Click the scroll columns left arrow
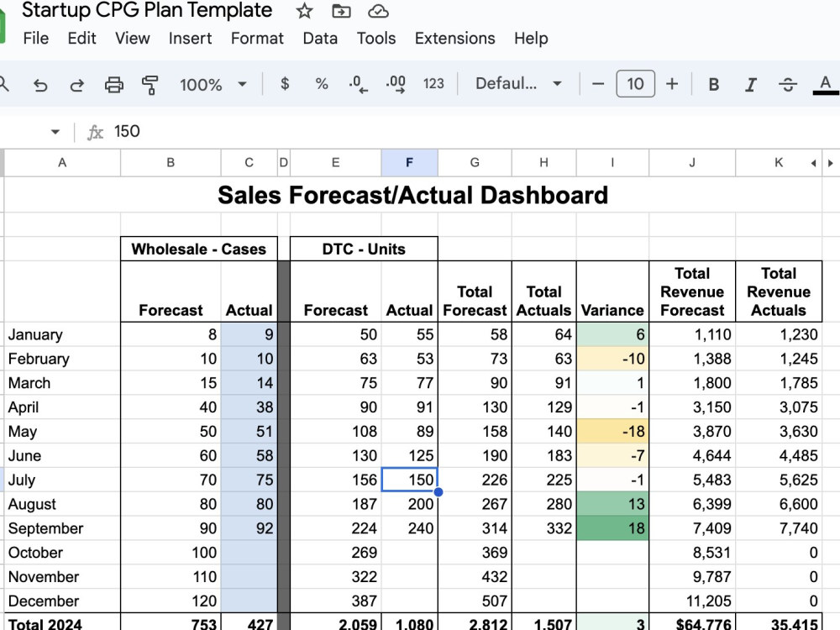 click(x=813, y=163)
